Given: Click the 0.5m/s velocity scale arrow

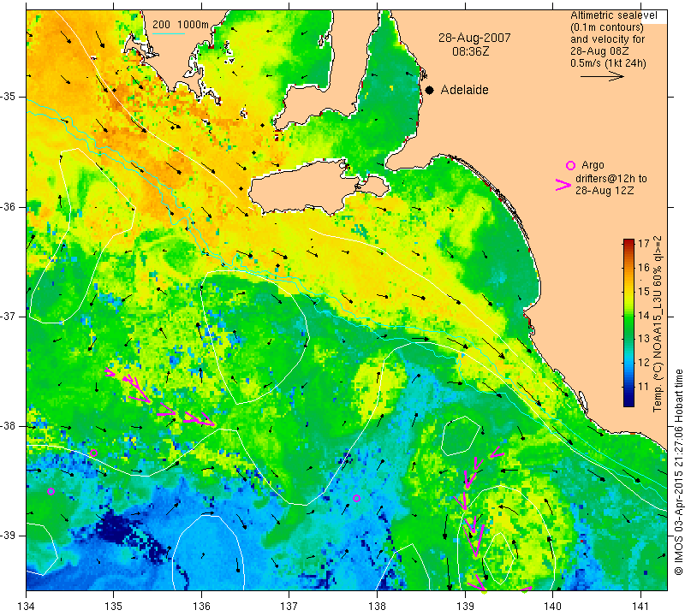Looking at the screenshot, I should (x=602, y=76).
